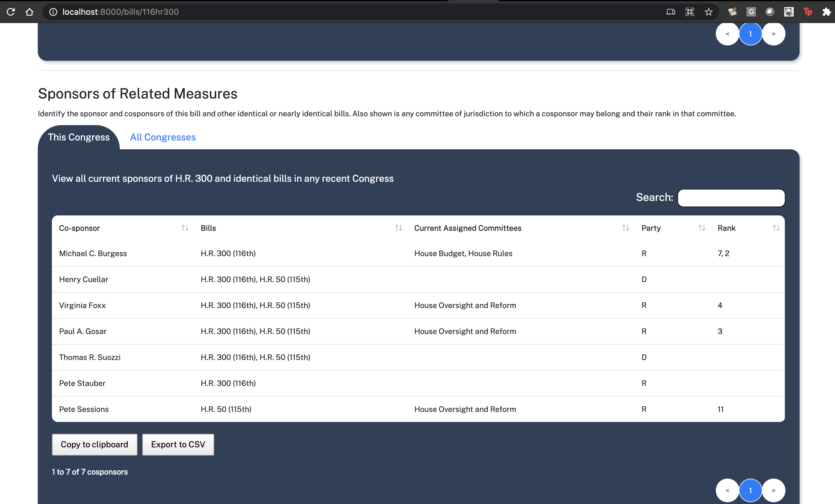Bookmark page with the star icon
Image resolution: width=835 pixels, height=504 pixels.
709,12
